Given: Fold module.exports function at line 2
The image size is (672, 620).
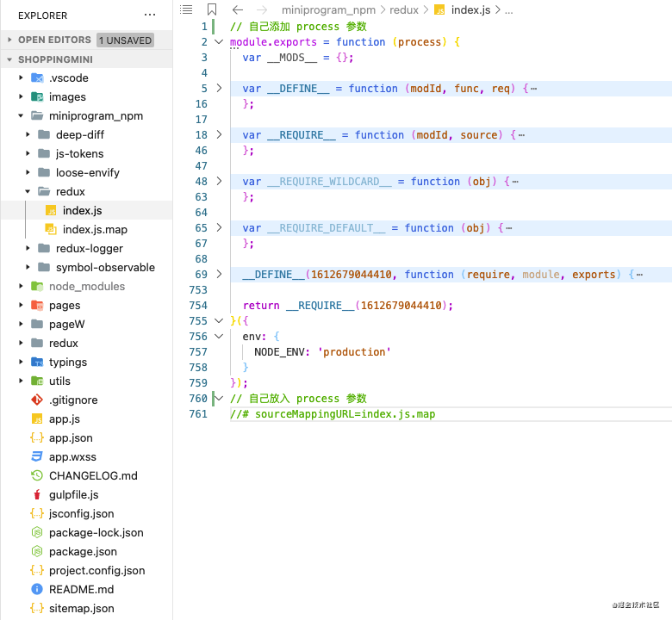Looking at the screenshot, I should pyautogui.click(x=219, y=41).
